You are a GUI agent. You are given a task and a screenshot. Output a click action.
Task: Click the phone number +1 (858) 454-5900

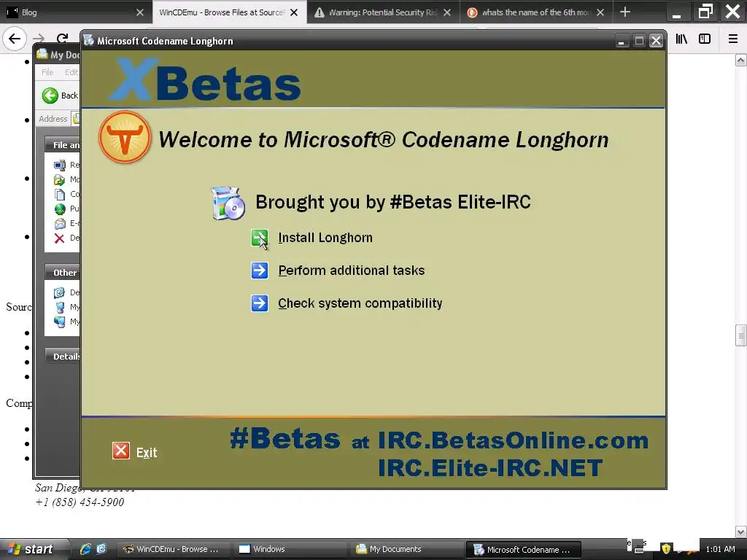pyautogui.click(x=80, y=502)
